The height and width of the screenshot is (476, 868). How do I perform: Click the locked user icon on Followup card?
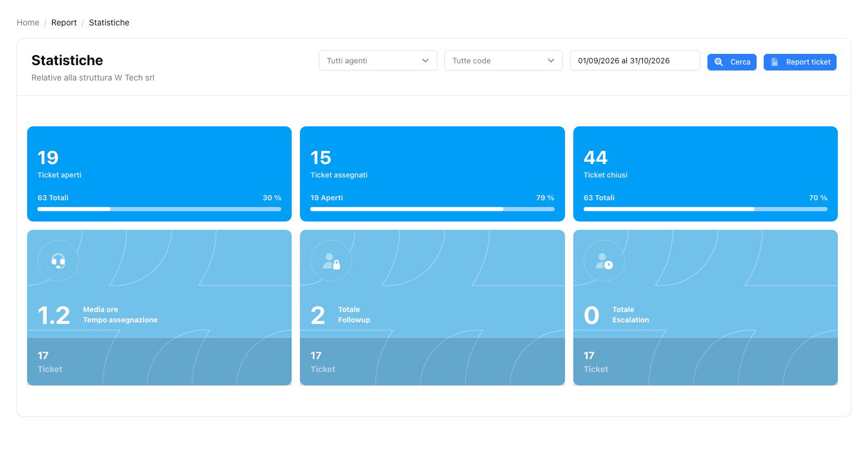(332, 261)
